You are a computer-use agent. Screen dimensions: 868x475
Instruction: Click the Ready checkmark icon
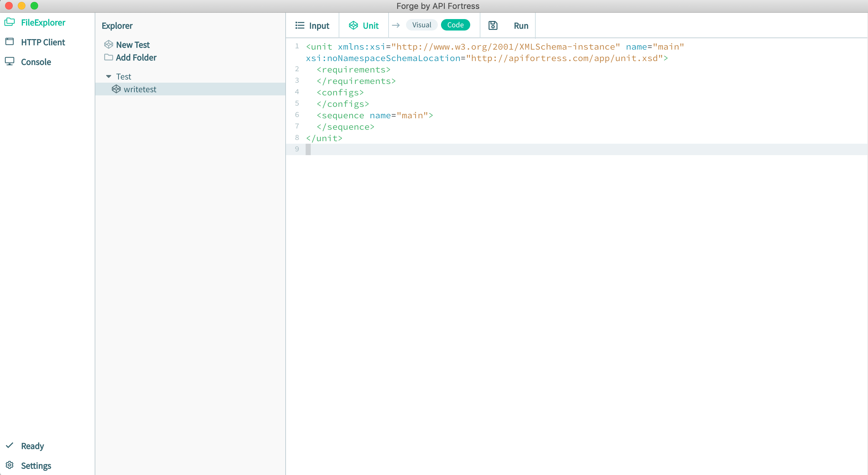click(x=10, y=445)
